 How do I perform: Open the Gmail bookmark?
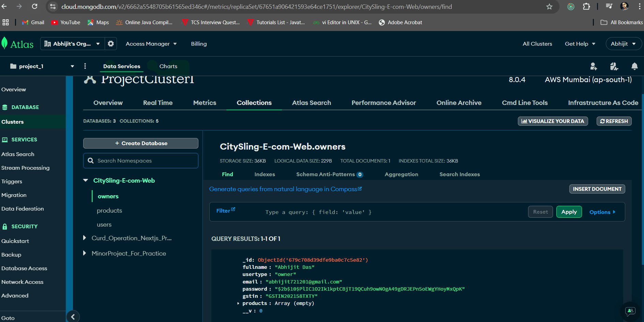[33, 22]
